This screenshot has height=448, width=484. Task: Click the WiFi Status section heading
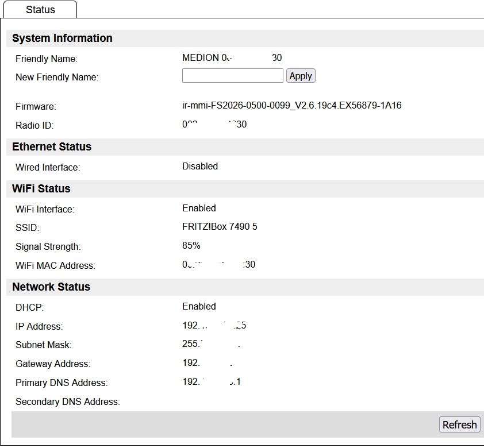click(41, 189)
